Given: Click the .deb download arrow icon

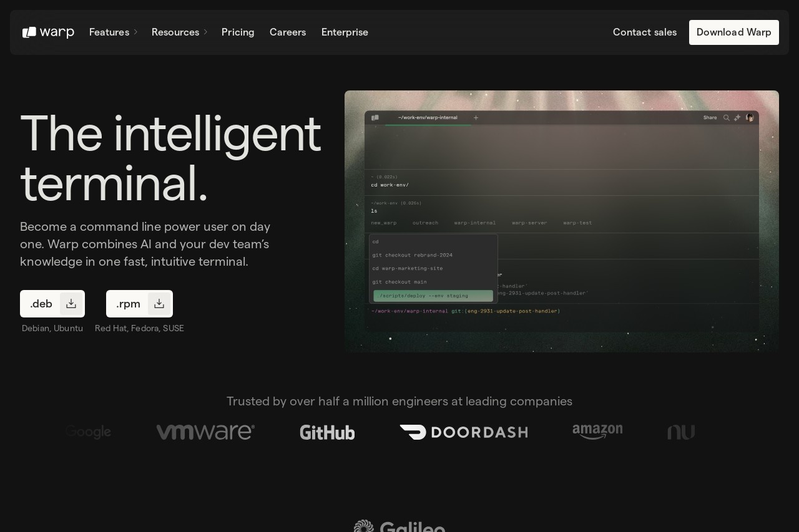Looking at the screenshot, I should (71, 304).
